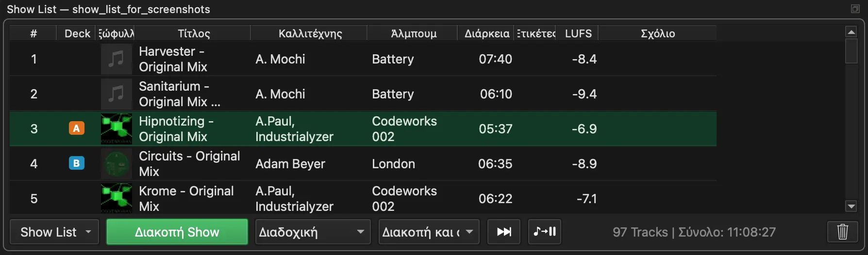The width and height of the screenshot is (868, 255).
Task: Click the orange deck A badge
Action: pyautogui.click(x=76, y=128)
